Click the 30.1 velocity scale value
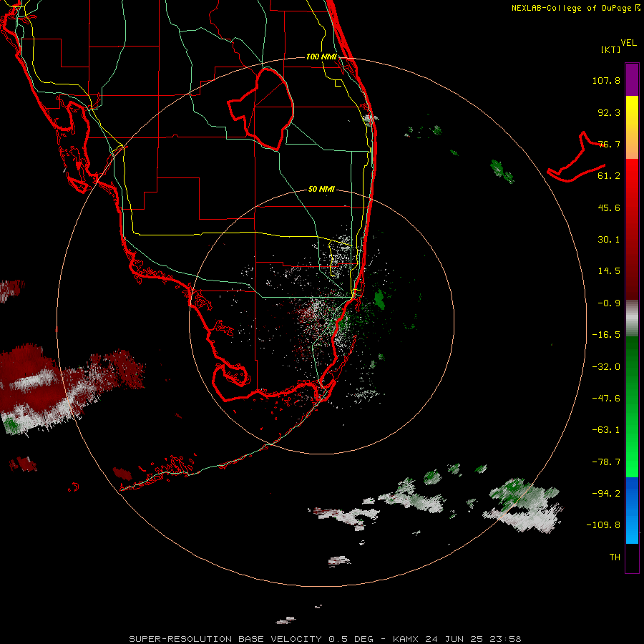The height and width of the screenshot is (644, 644). click(609, 240)
